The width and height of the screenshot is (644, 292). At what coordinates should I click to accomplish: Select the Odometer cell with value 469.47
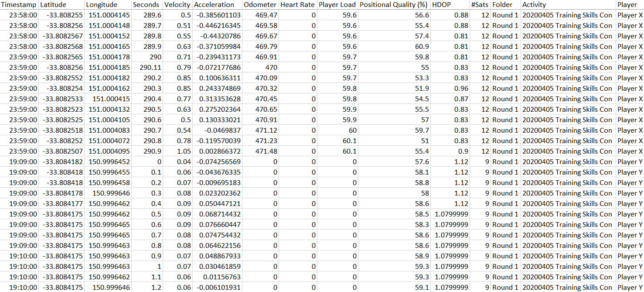pos(266,15)
